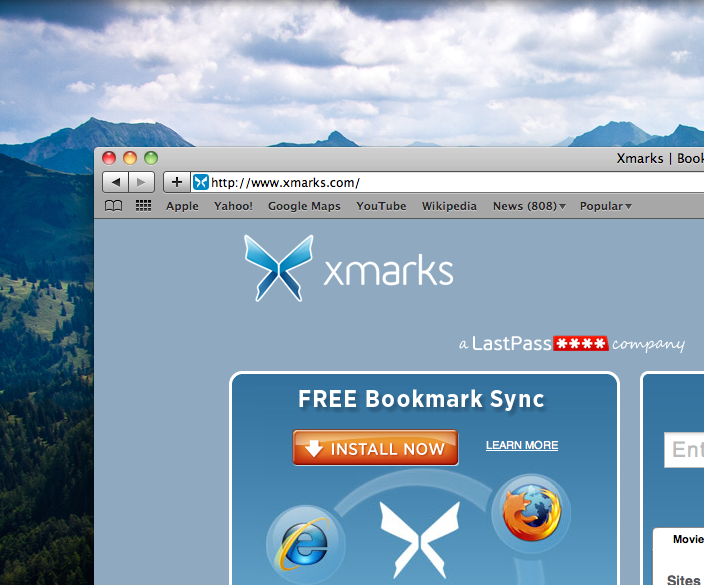
Task: Click the window title 'Xmarks | Book'
Action: (660, 158)
